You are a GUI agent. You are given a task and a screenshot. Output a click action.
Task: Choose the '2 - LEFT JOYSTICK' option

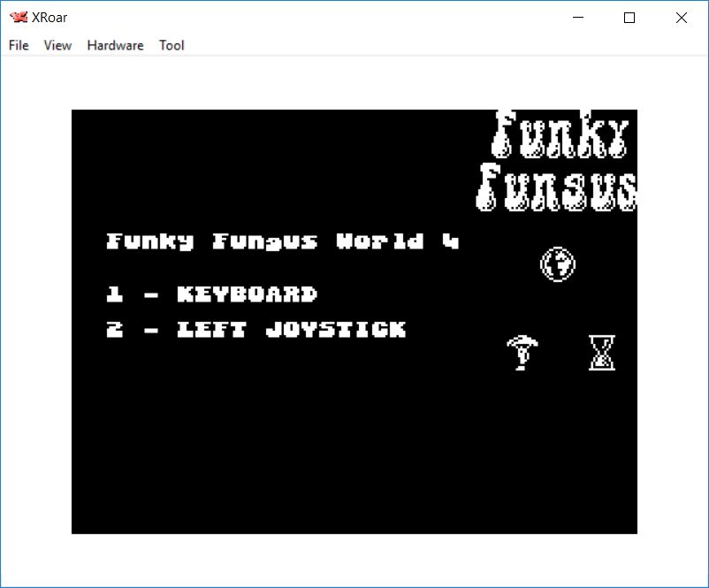coord(256,330)
